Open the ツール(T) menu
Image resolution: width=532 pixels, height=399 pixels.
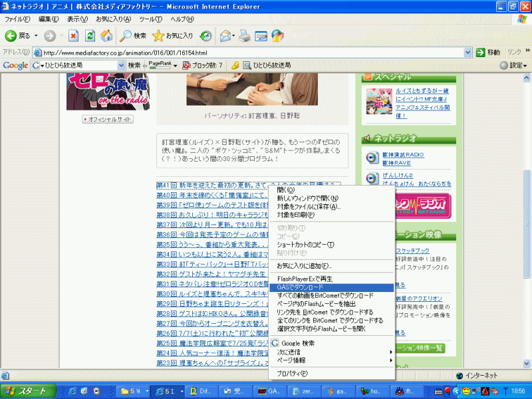(151, 19)
